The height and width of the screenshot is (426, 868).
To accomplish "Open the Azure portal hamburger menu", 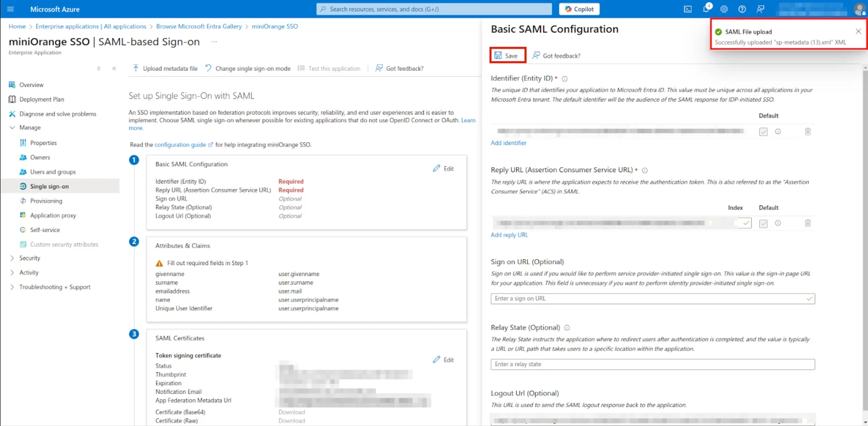I will coord(11,9).
